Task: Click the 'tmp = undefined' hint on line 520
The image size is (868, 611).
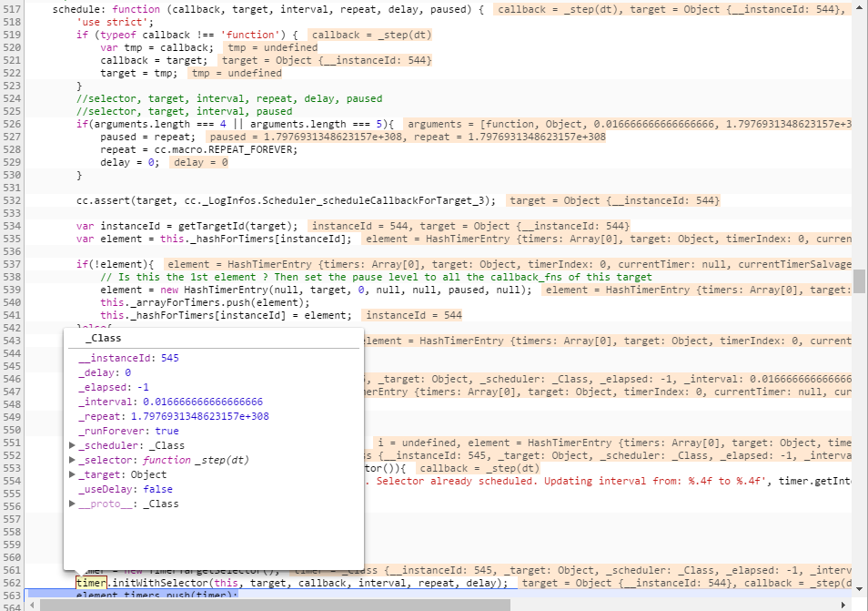Action: 273,47
